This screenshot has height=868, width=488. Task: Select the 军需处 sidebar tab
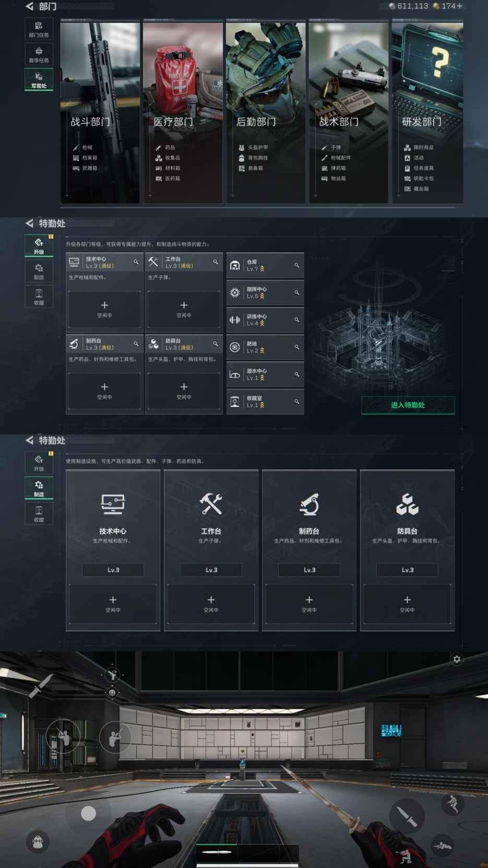[39, 79]
